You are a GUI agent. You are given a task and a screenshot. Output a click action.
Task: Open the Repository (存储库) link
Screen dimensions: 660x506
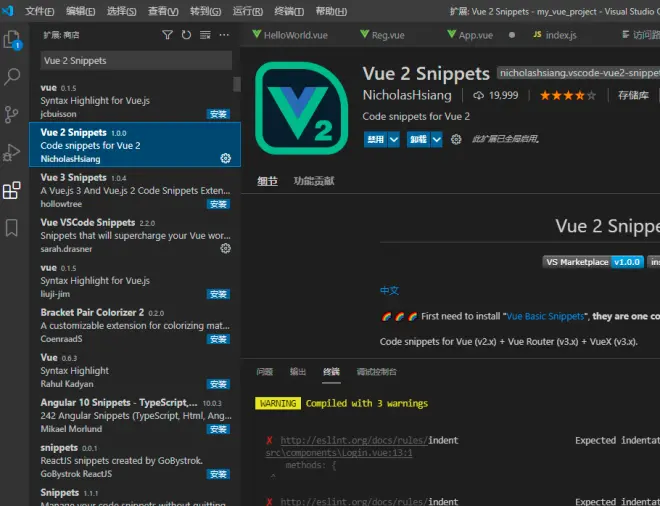coord(633,96)
